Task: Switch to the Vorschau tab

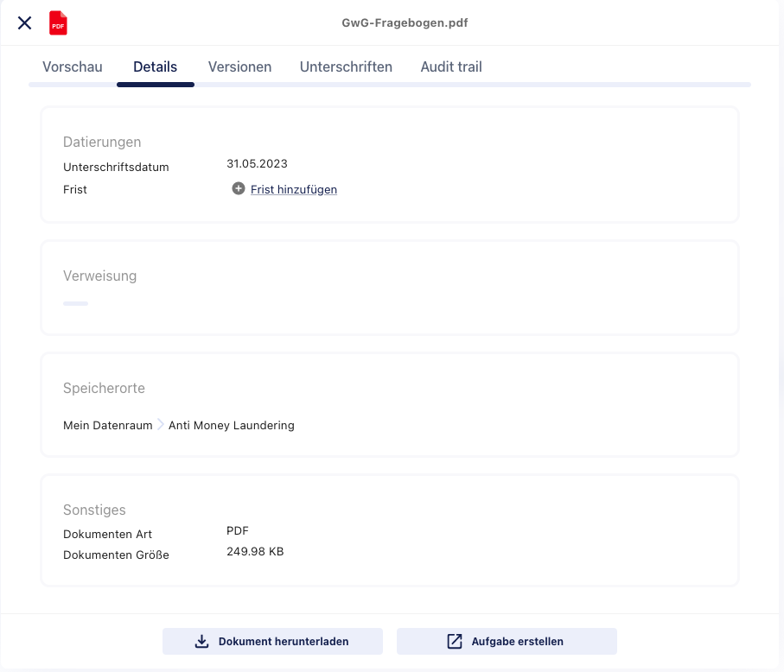Action: click(73, 67)
